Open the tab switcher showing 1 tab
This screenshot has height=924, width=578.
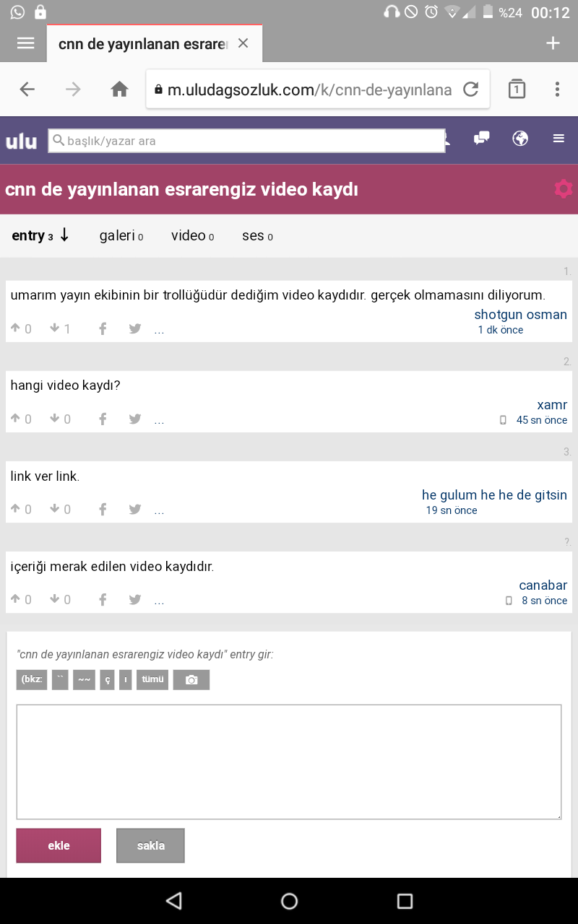pyautogui.click(x=517, y=90)
